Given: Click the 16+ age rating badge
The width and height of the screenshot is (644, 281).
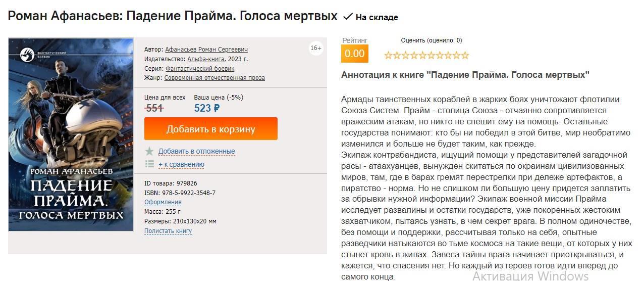Looking at the screenshot, I should coord(316,48).
